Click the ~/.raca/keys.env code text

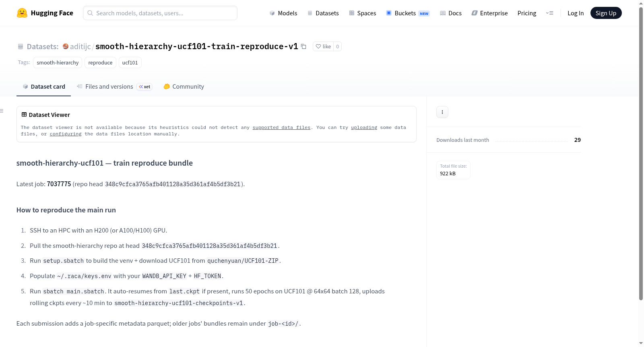tap(84, 276)
